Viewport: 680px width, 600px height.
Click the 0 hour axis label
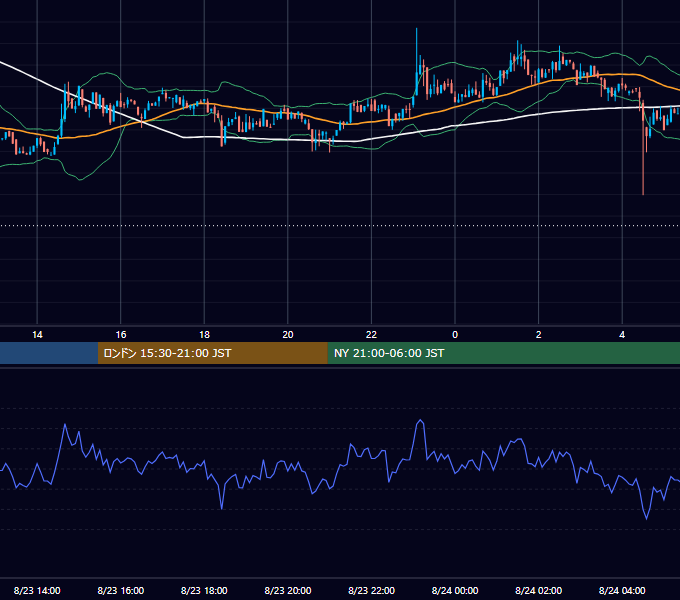click(455, 335)
